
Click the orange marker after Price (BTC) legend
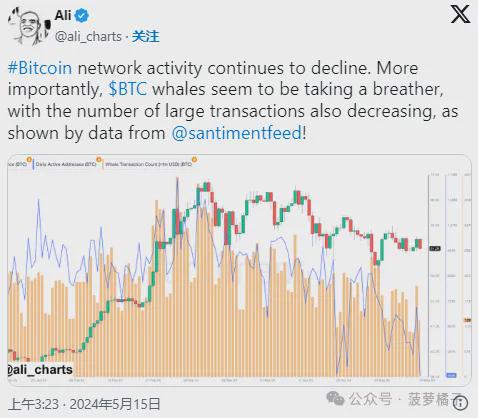29,159
